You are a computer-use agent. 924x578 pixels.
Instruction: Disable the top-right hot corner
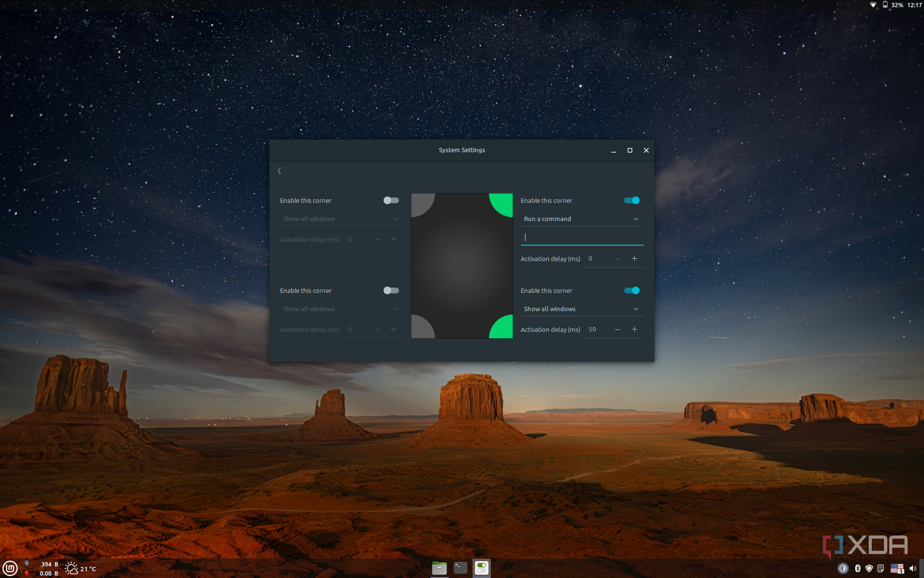point(631,200)
